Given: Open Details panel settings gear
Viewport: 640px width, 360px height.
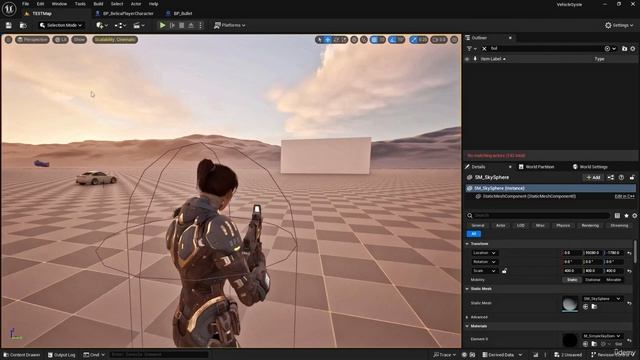Looking at the screenshot, I should click(x=634, y=216).
